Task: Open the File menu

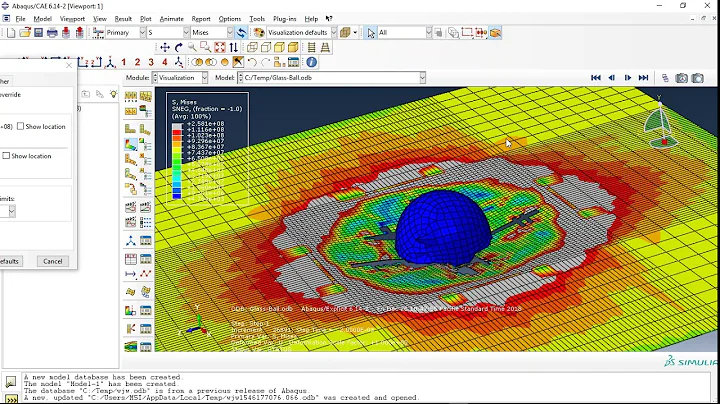Action: (20, 19)
